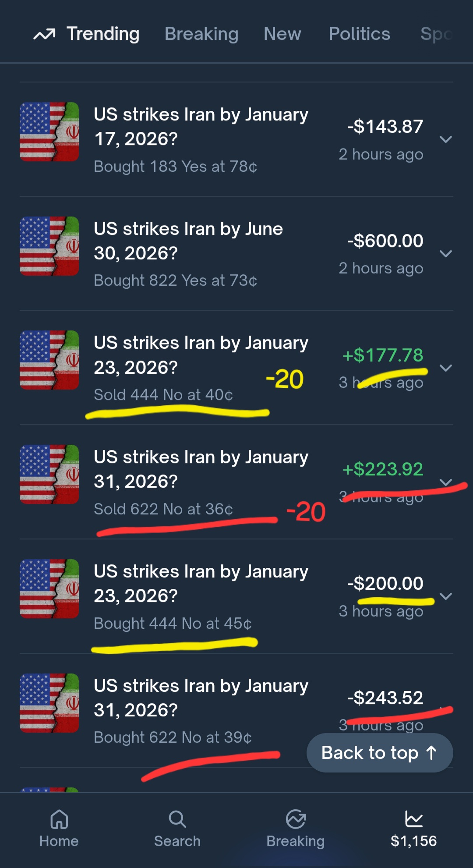
Task: Expand the -$200.00 trade chevron
Action: [x=445, y=596]
